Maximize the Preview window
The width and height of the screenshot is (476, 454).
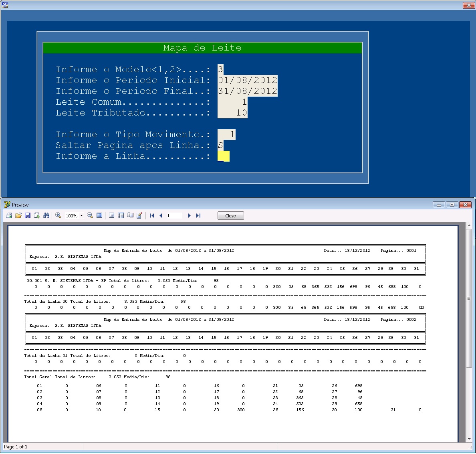tap(452, 205)
